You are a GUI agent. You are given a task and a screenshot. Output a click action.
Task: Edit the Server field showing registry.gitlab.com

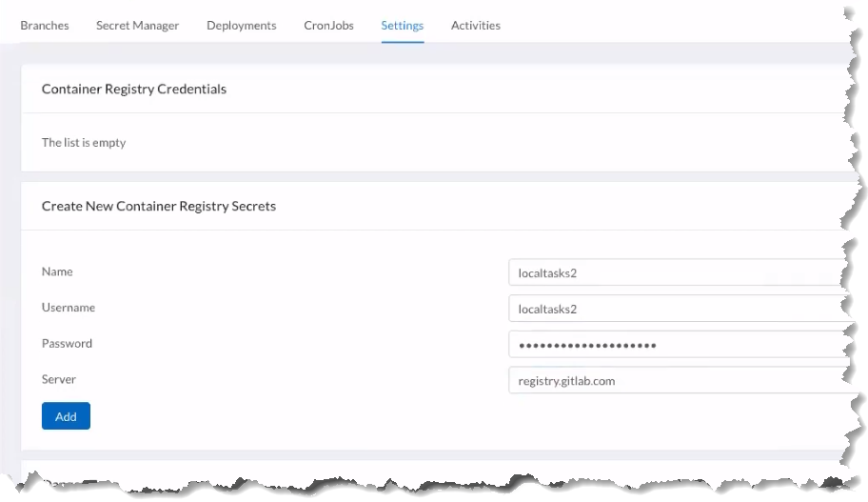[x=676, y=381]
